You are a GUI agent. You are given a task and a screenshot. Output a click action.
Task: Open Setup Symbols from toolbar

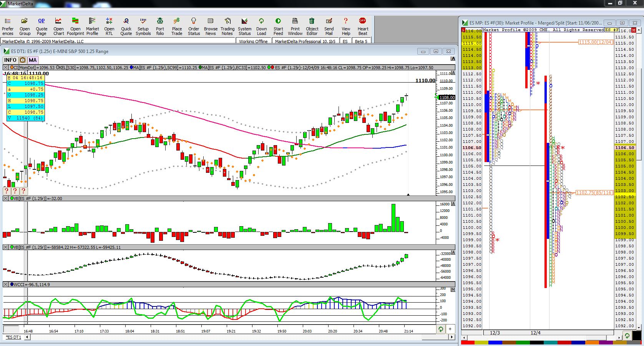pos(143,26)
